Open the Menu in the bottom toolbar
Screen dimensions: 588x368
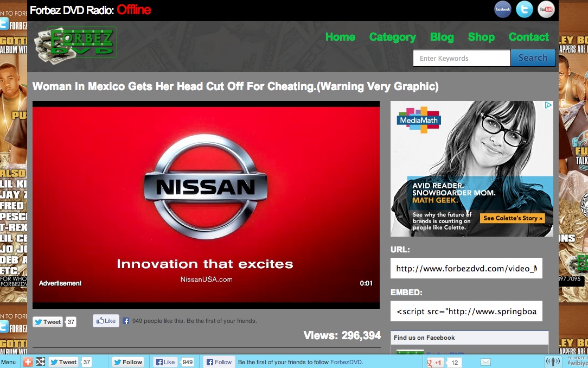tap(8, 362)
